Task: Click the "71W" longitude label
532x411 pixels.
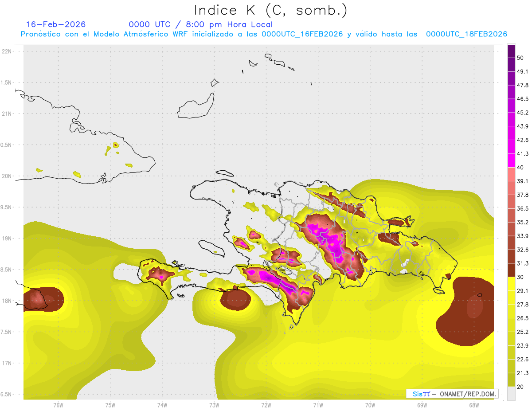Action: (318, 405)
